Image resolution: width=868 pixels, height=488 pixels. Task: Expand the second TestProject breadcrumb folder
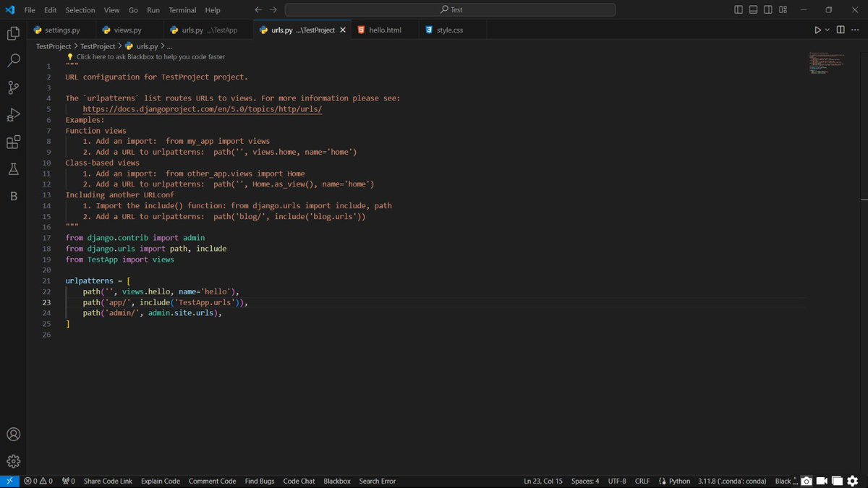point(98,46)
